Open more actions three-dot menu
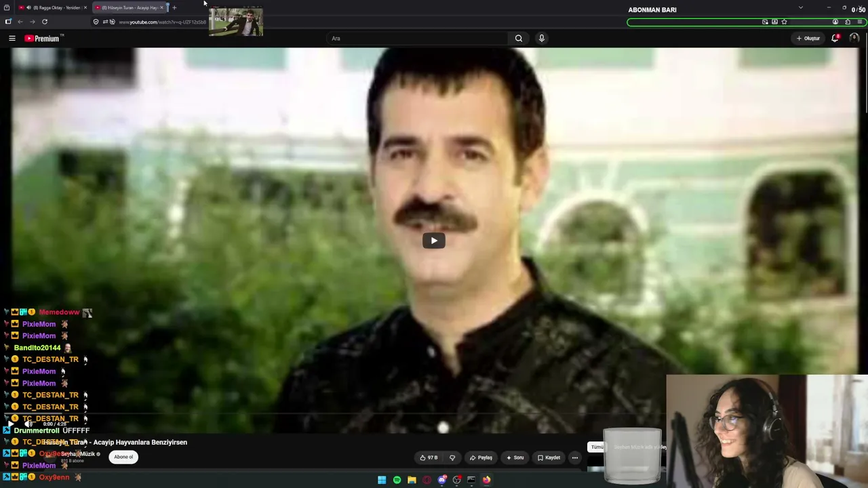 pyautogui.click(x=575, y=457)
